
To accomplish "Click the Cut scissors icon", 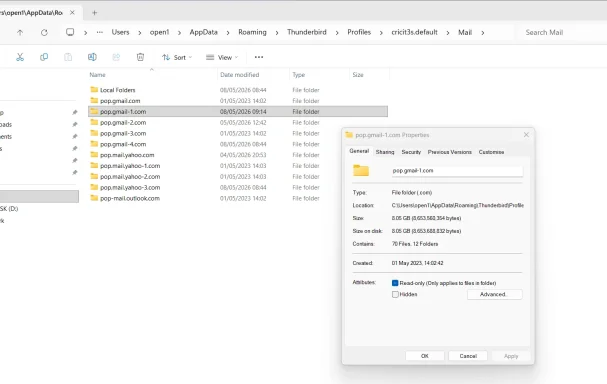I will coord(20,57).
